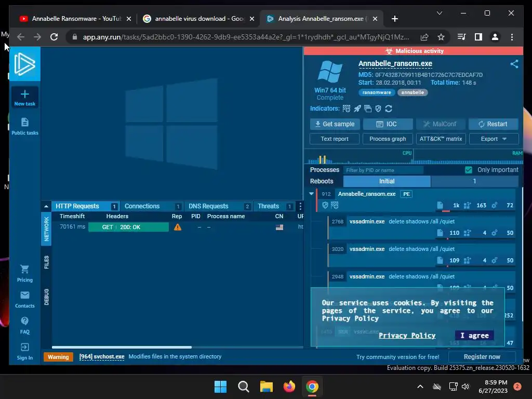The width and height of the screenshot is (532, 399).
Task: Open Public tasks list
Action: tap(25, 126)
